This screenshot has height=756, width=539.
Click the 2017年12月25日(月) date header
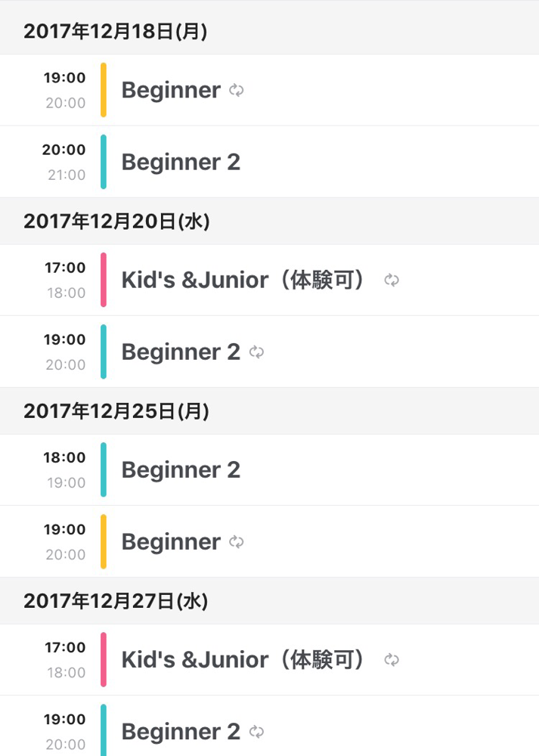[x=269, y=411]
